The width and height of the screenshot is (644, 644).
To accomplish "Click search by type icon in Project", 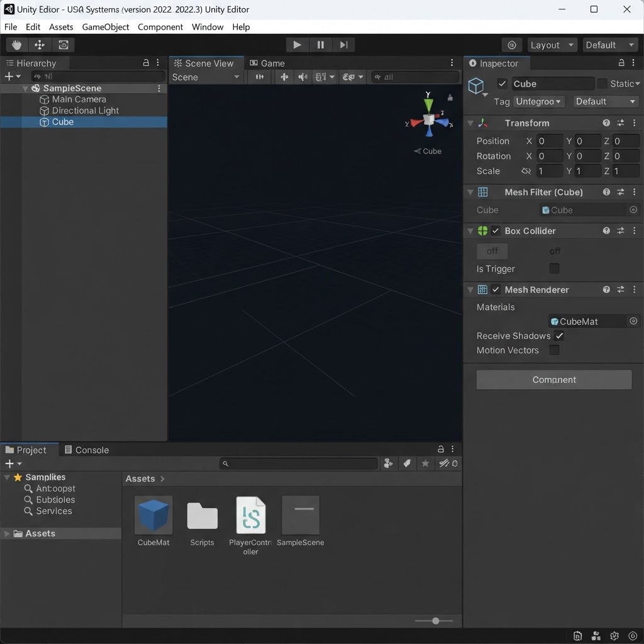I will coord(388,464).
